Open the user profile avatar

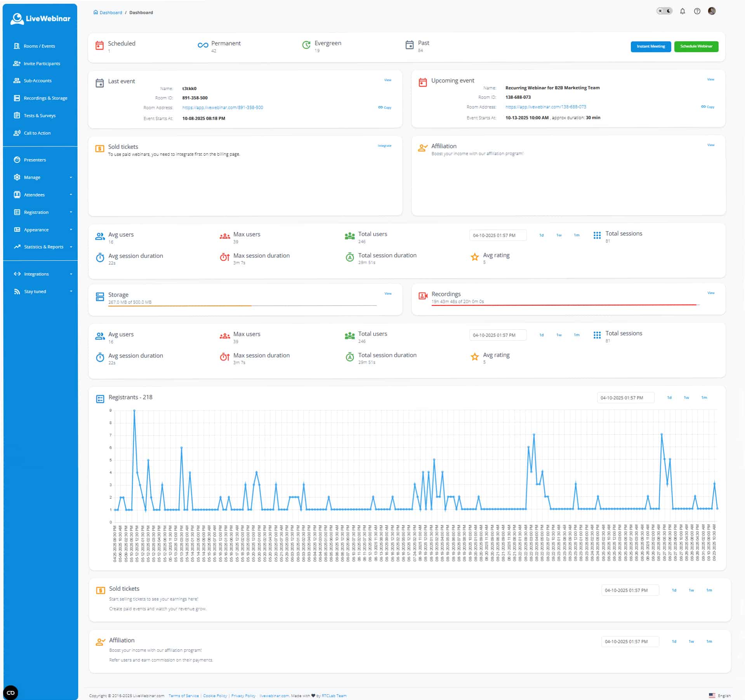[711, 11]
